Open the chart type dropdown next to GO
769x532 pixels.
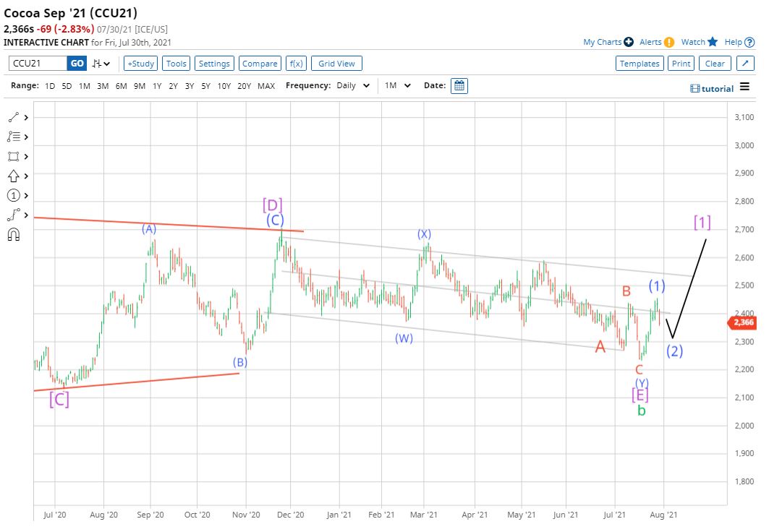coord(101,64)
